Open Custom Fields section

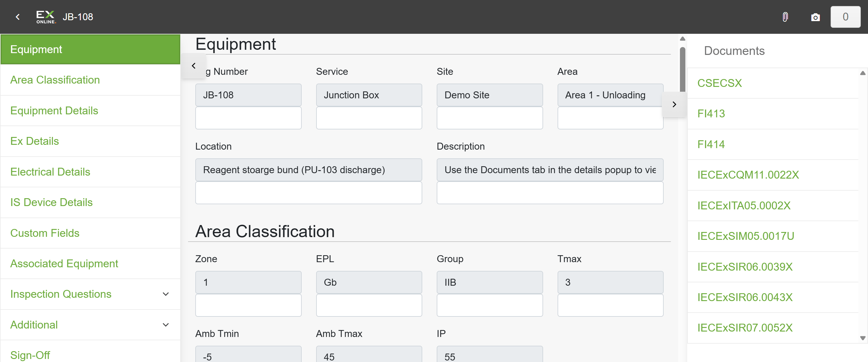click(90, 233)
